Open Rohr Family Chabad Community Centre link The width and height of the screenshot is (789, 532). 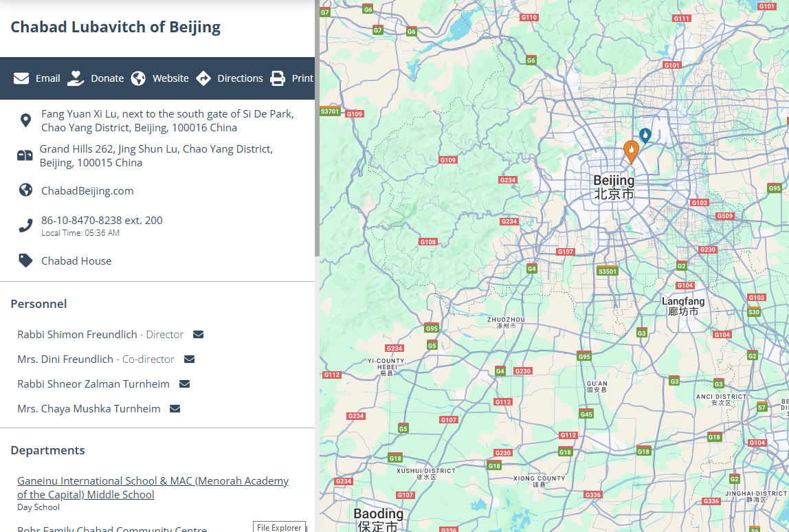click(112, 529)
